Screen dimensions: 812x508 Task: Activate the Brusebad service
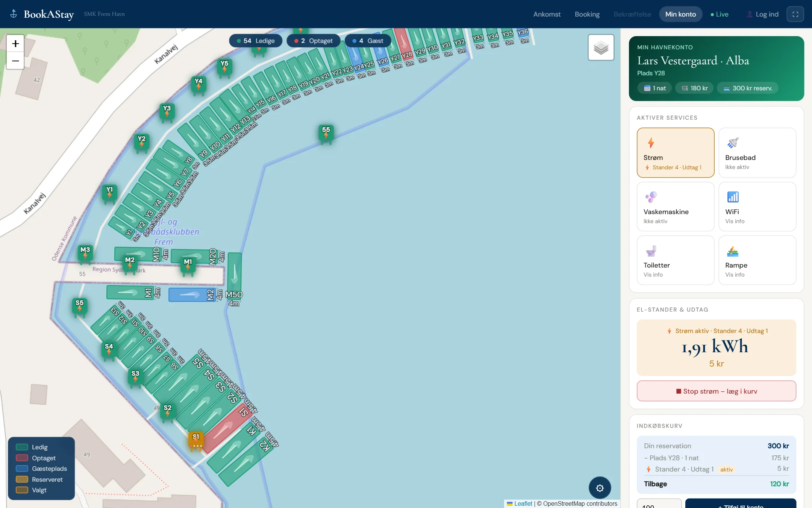(757, 152)
